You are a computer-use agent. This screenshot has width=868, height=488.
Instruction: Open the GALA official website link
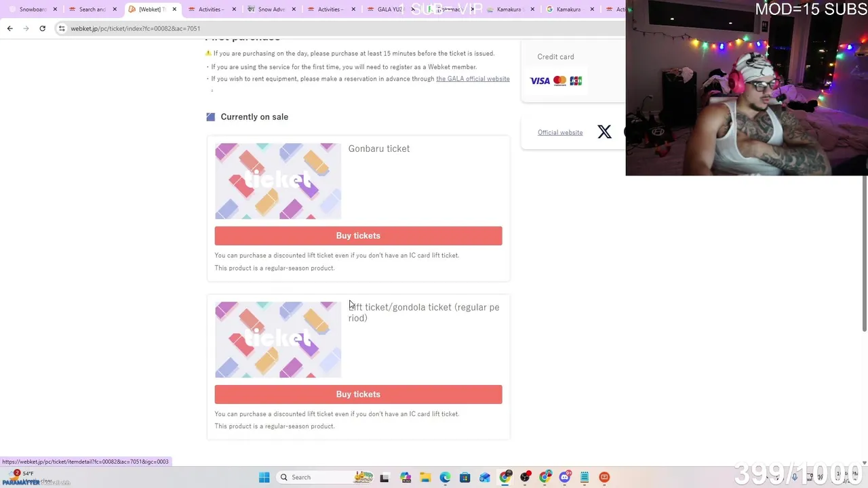coord(473,79)
